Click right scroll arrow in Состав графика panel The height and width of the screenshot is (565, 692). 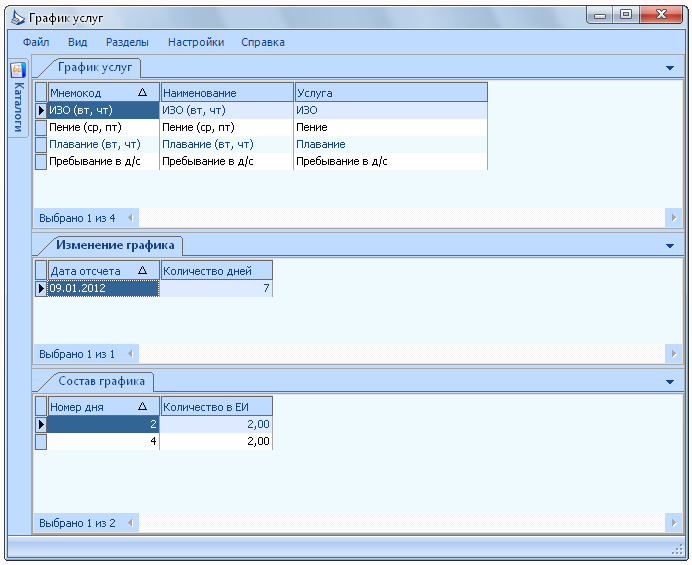[x=674, y=523]
